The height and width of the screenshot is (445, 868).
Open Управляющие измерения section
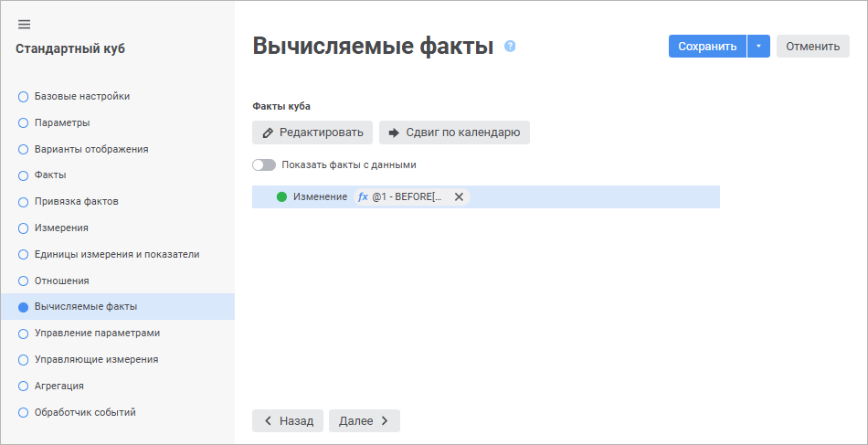coord(96,359)
